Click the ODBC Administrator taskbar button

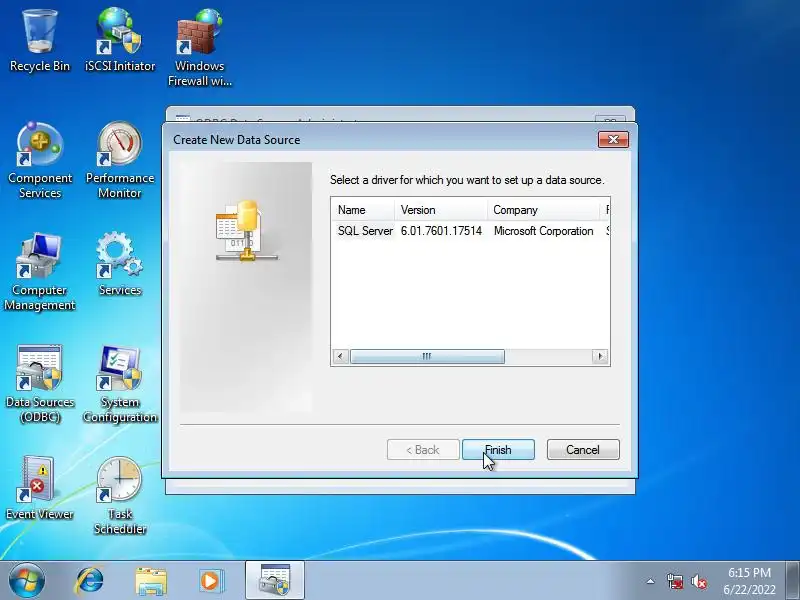275,580
